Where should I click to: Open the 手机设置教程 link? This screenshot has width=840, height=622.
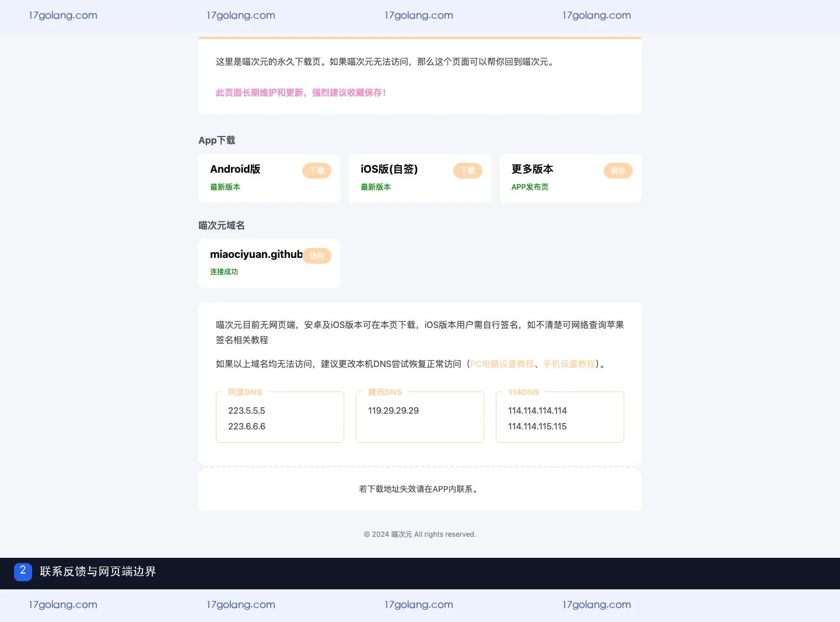click(x=569, y=364)
